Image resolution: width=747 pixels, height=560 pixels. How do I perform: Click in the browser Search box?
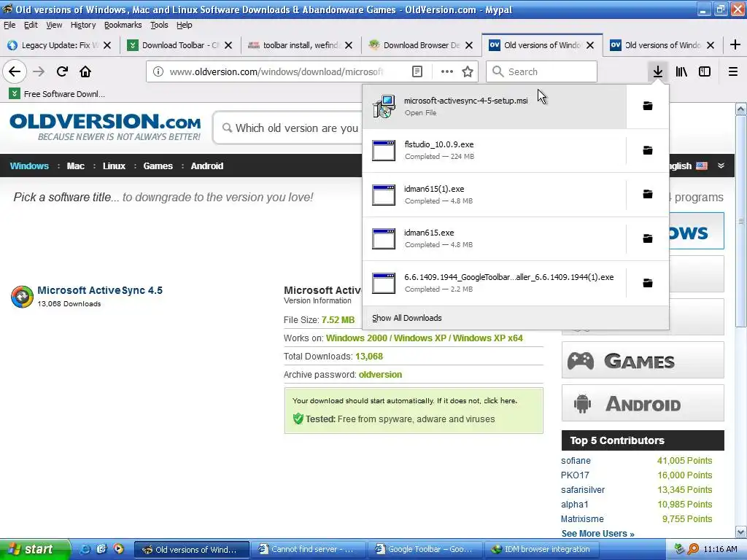coord(542,71)
